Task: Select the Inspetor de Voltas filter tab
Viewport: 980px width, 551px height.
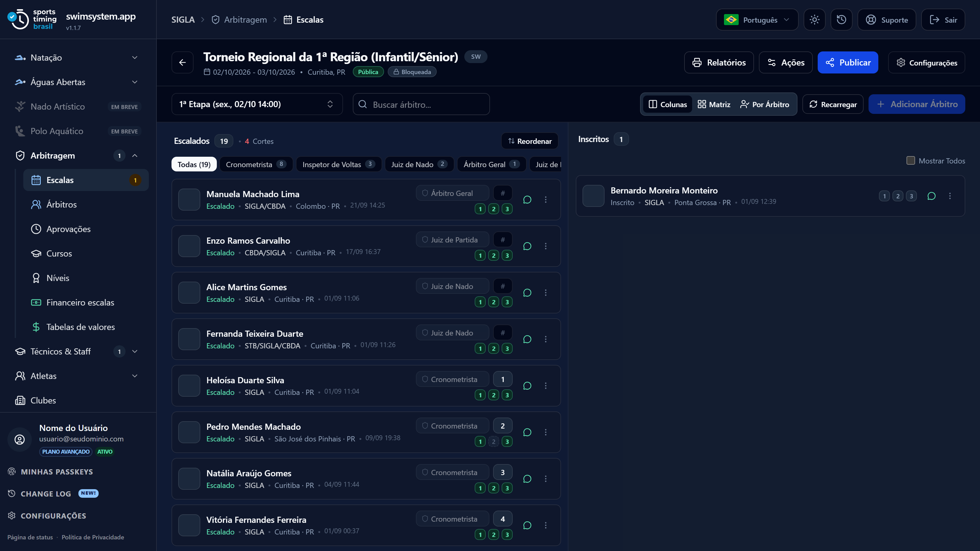Action: click(x=339, y=164)
